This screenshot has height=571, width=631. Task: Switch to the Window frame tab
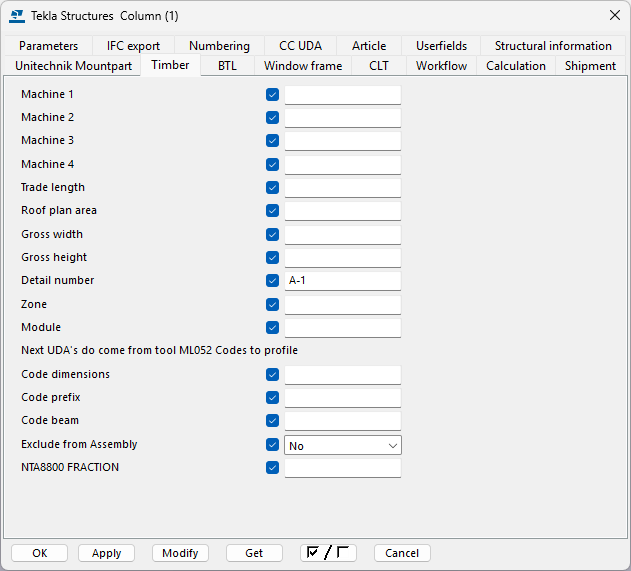pyautogui.click(x=303, y=66)
